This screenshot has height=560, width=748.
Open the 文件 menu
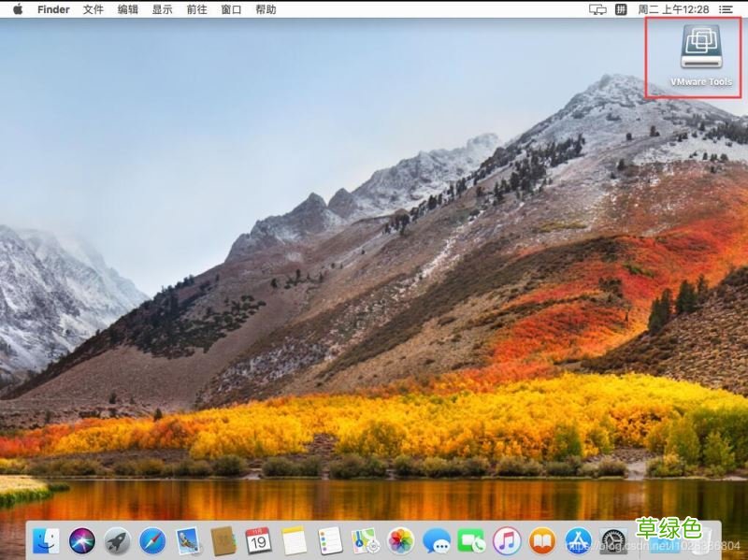coord(93,9)
